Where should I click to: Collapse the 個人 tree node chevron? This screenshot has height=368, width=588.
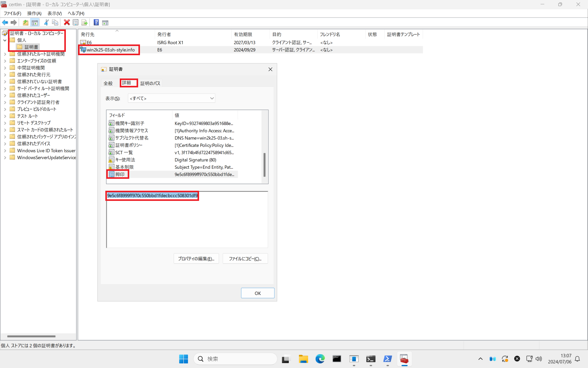(5, 40)
